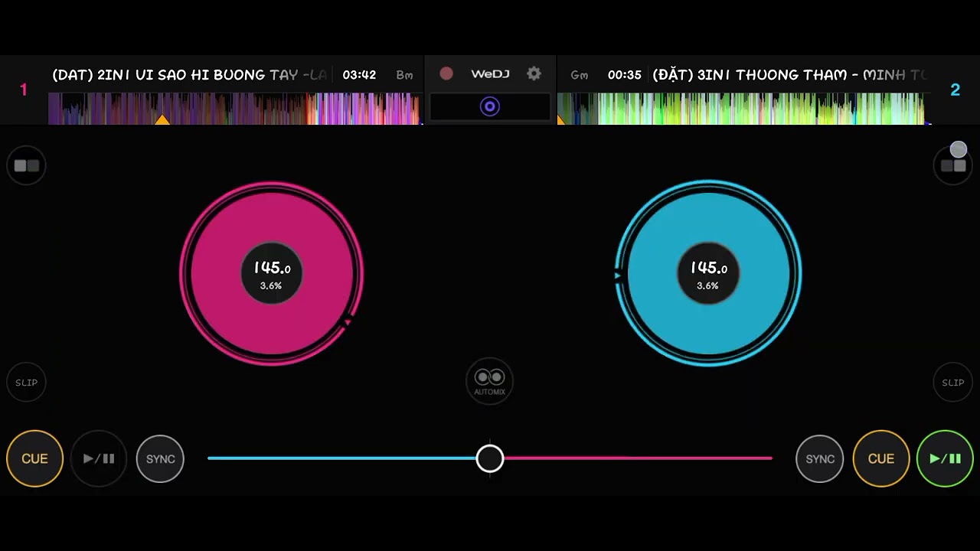Tap deck 2 time 00:35

pyautogui.click(x=624, y=74)
